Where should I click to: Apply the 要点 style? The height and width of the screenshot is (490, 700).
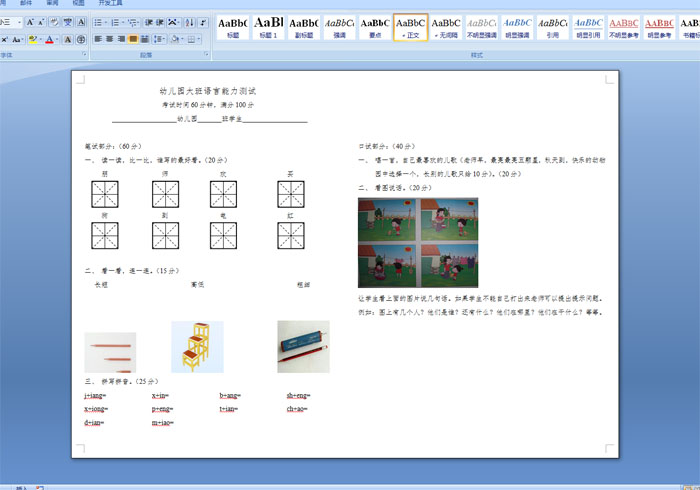click(375, 27)
